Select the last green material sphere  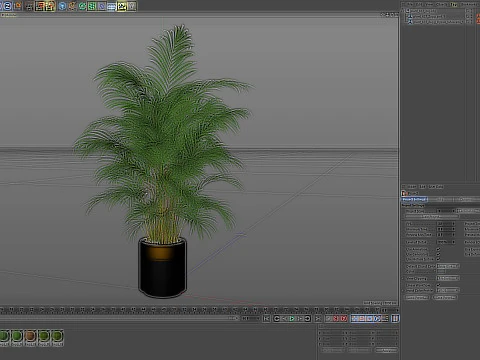click(57, 336)
